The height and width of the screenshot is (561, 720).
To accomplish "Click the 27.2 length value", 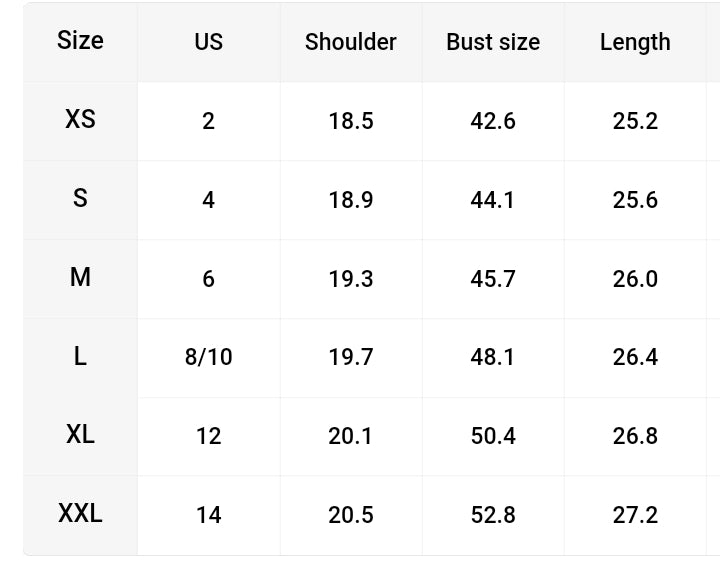I will tap(635, 515).
